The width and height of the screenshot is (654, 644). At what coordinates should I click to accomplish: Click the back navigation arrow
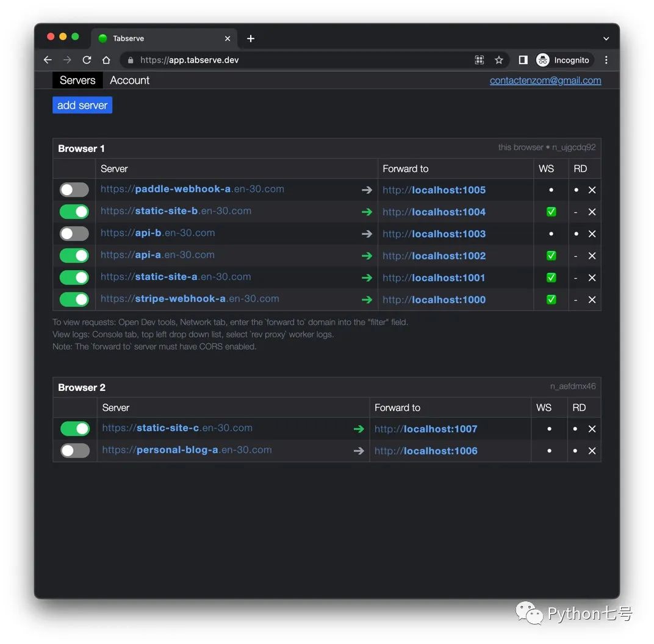pos(48,60)
